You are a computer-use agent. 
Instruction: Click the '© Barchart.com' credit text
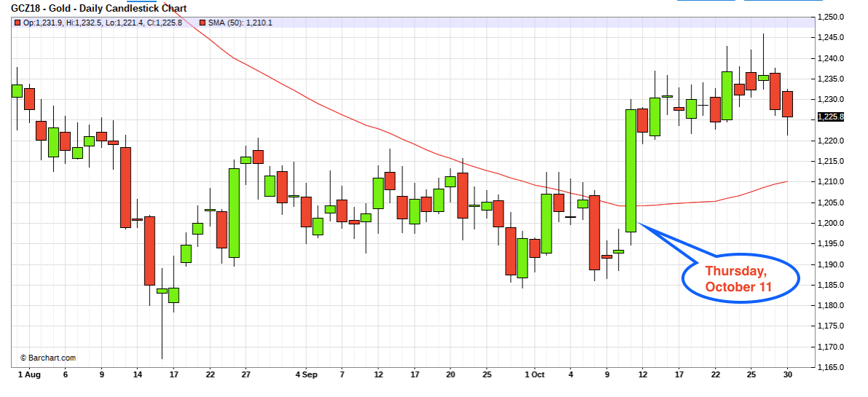48,358
